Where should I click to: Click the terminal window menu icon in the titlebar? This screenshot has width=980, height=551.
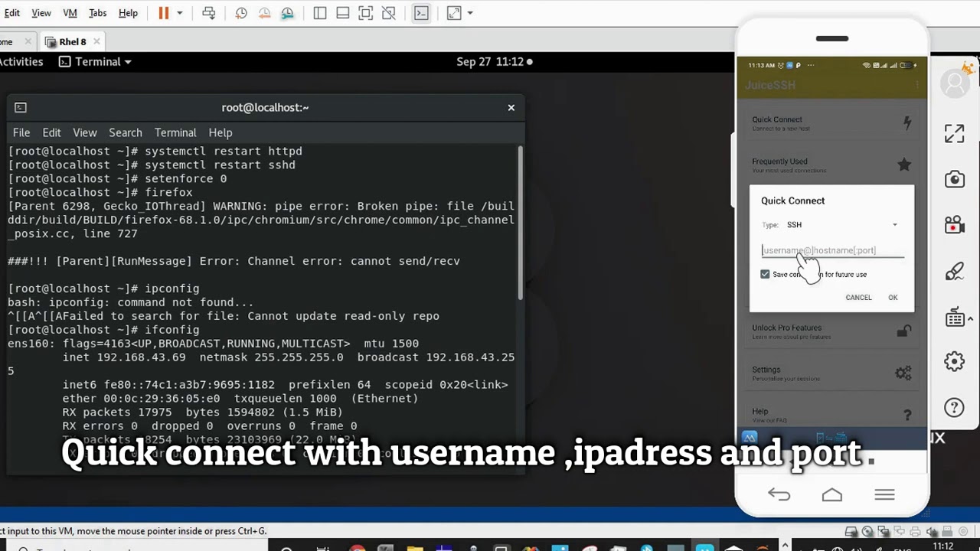[21, 108]
